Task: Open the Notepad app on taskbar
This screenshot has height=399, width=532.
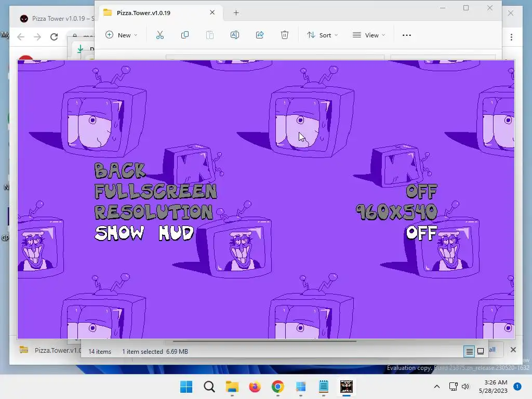Action: point(323,387)
